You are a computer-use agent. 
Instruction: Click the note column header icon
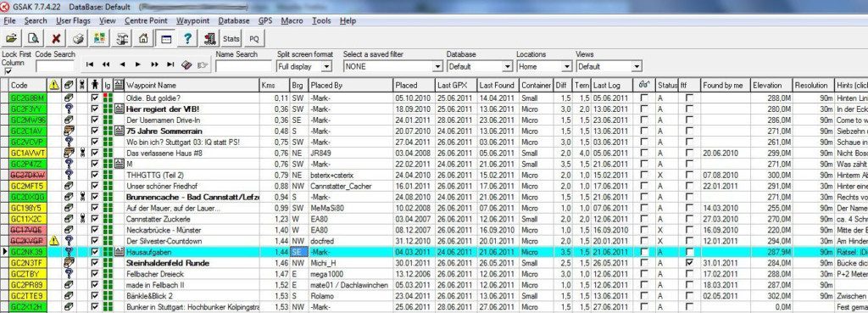(x=119, y=86)
